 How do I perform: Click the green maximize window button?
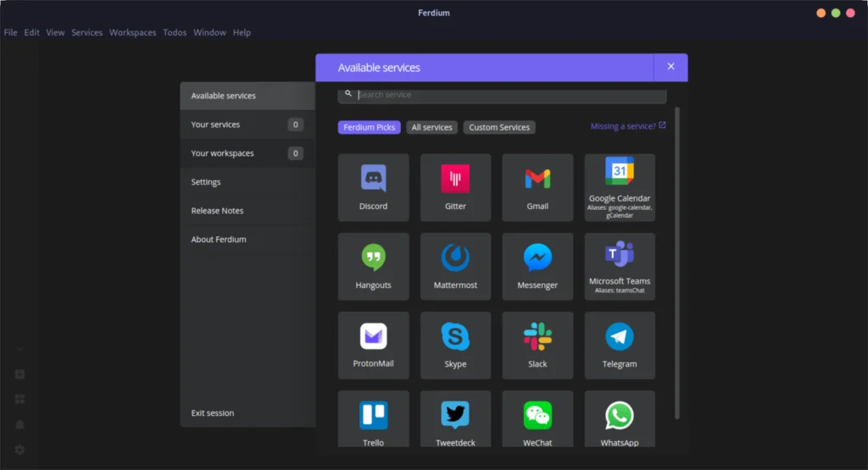(836, 13)
